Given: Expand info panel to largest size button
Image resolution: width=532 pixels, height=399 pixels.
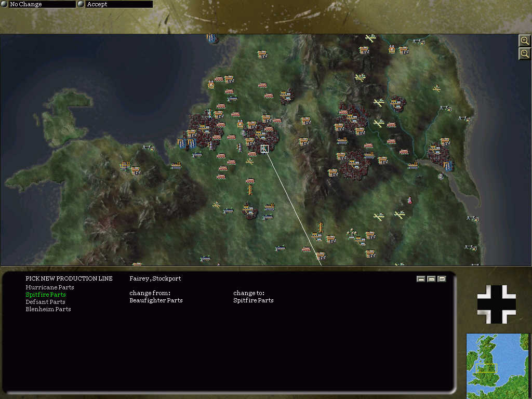Looking at the screenshot, I should click(442, 279).
